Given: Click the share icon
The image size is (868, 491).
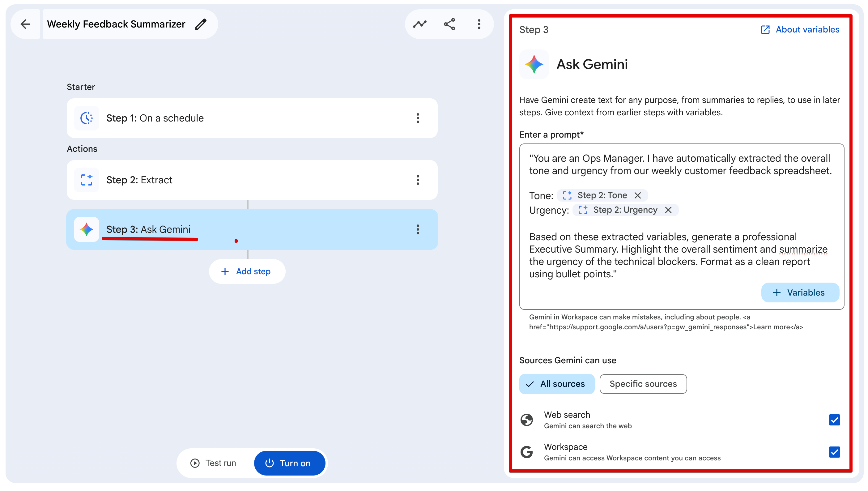Looking at the screenshot, I should pos(449,24).
